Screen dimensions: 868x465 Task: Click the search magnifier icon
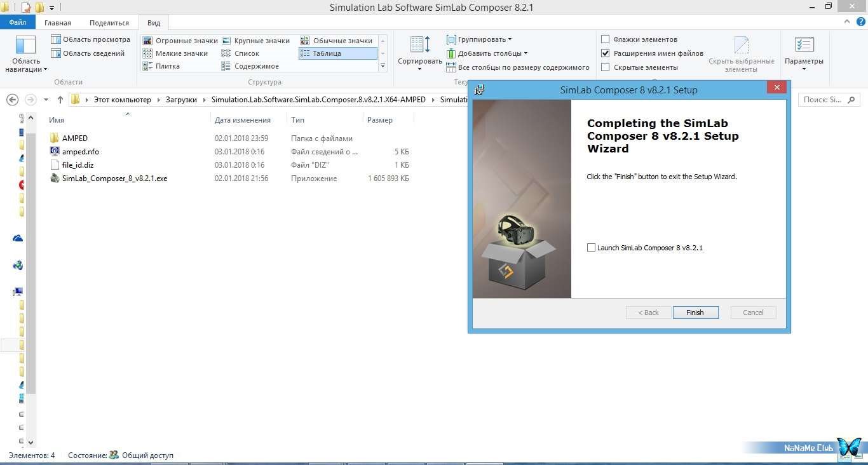pyautogui.click(x=851, y=100)
